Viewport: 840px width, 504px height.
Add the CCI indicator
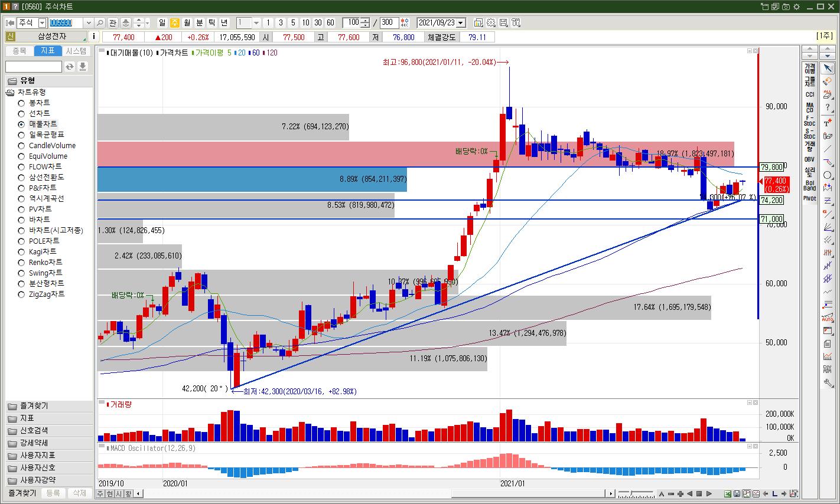point(809,94)
